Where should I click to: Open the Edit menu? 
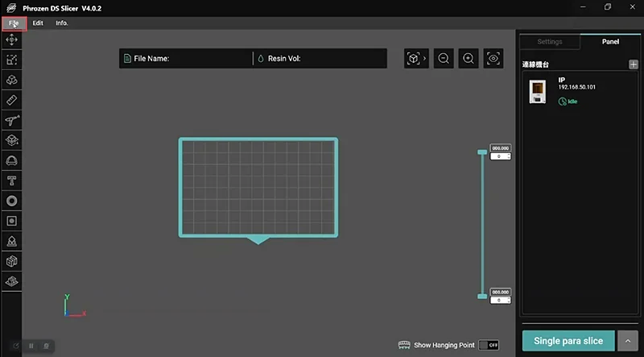coord(38,23)
